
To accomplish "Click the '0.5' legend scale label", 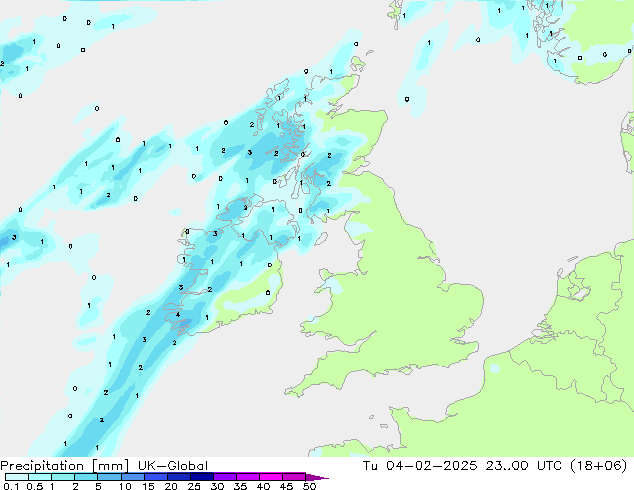I will (x=34, y=486).
